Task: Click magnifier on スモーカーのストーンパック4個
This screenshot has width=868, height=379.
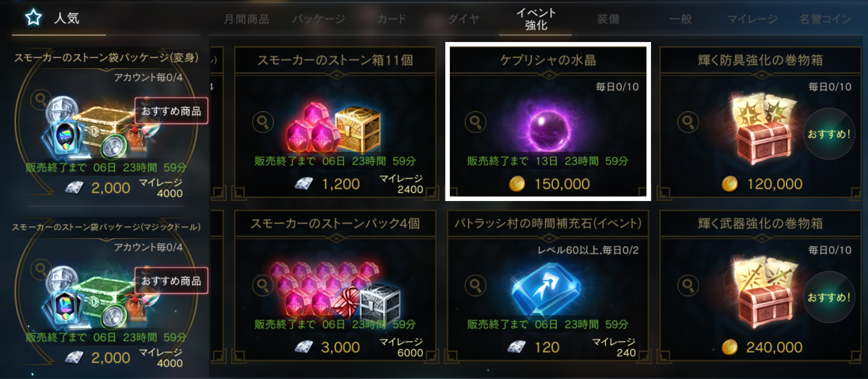Action: pos(263,285)
